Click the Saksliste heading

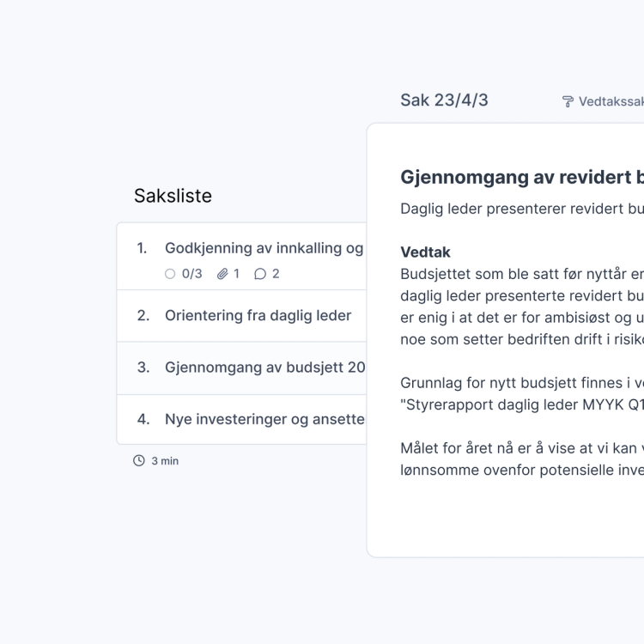173,196
